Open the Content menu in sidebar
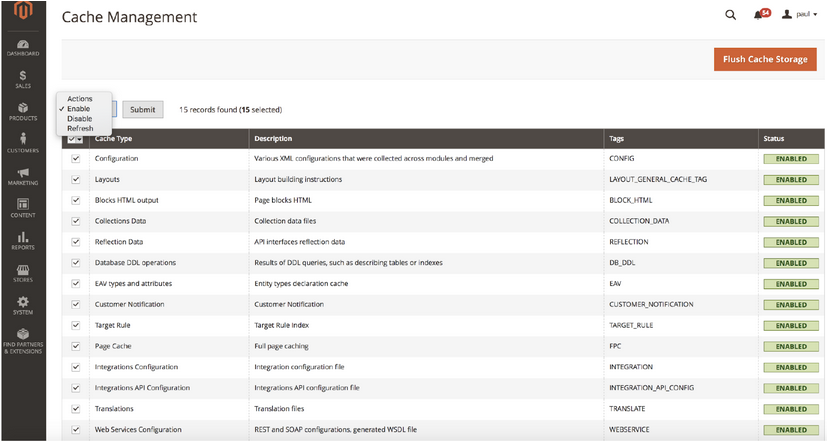The height and width of the screenshot is (441, 827). (x=23, y=208)
